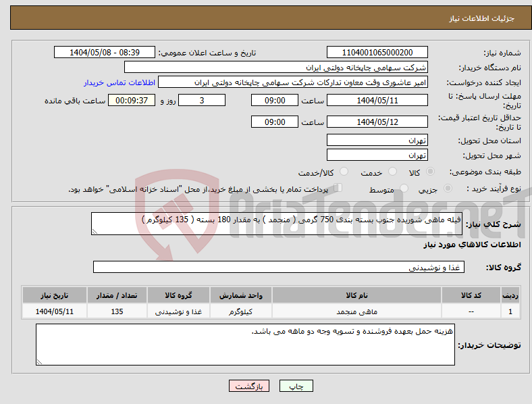This screenshot has width=532, height=404.
Task: Click the گروه کالا column header
Action: [178, 295]
